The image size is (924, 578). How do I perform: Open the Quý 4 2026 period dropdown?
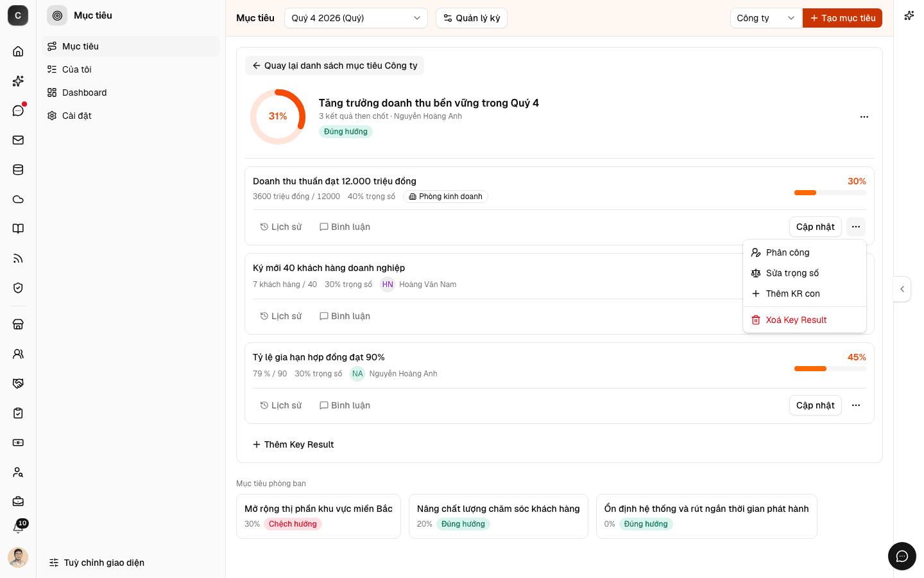[356, 18]
